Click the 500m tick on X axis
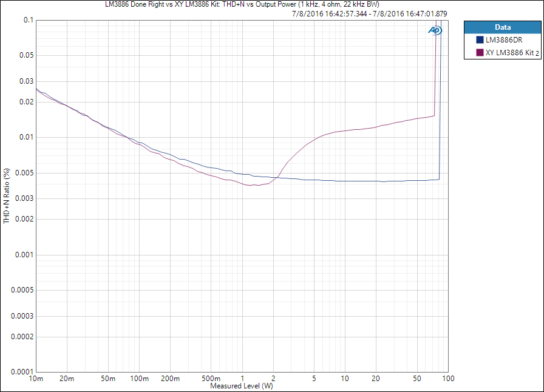 click(x=211, y=379)
